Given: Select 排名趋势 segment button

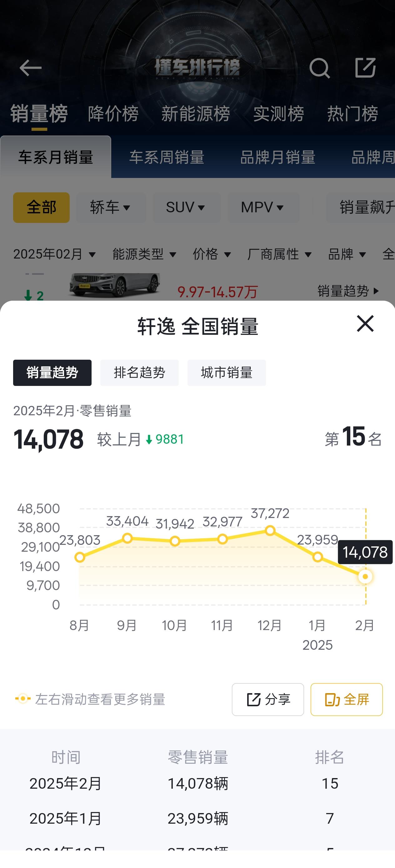Looking at the screenshot, I should (x=139, y=373).
